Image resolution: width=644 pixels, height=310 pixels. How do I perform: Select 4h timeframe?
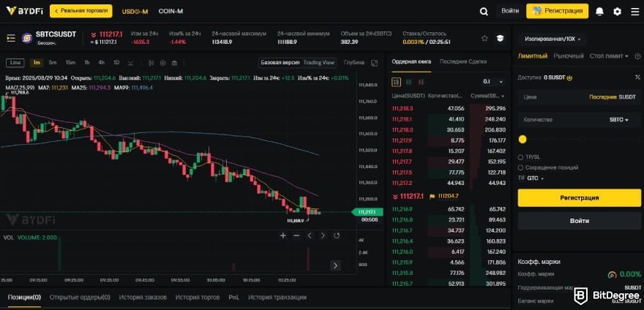[102, 63]
